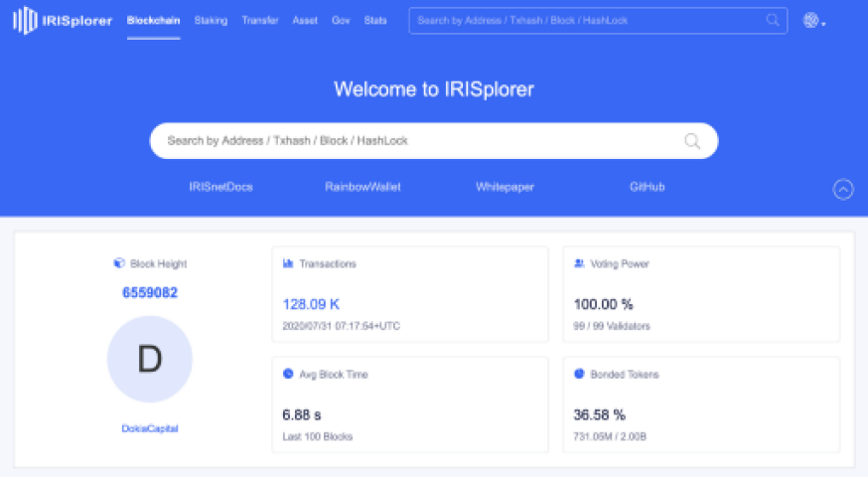Click the Block Height cube icon
Viewport: 868px width, 477px height.
point(118,263)
